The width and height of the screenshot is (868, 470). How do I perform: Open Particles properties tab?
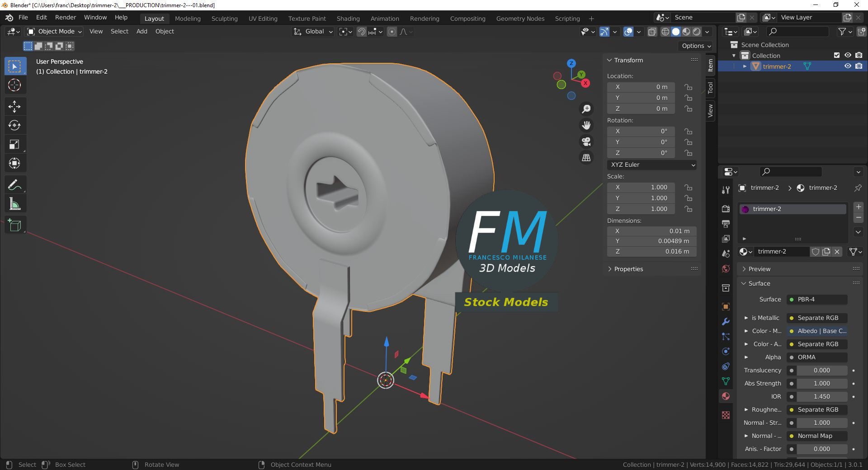(726, 336)
